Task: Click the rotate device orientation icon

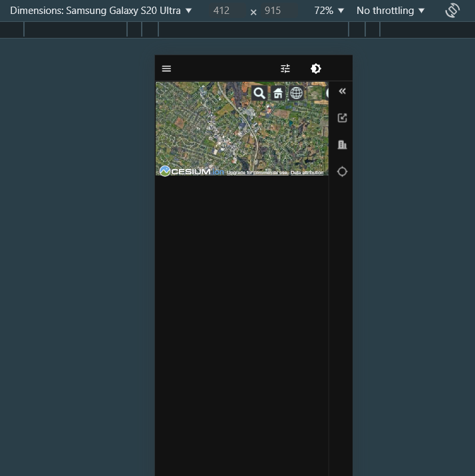Action: (x=452, y=11)
